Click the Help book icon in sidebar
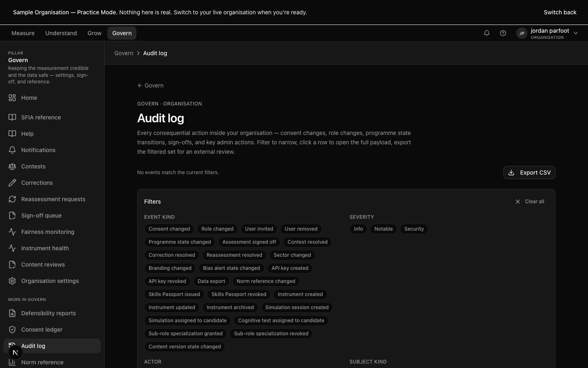 click(x=12, y=134)
